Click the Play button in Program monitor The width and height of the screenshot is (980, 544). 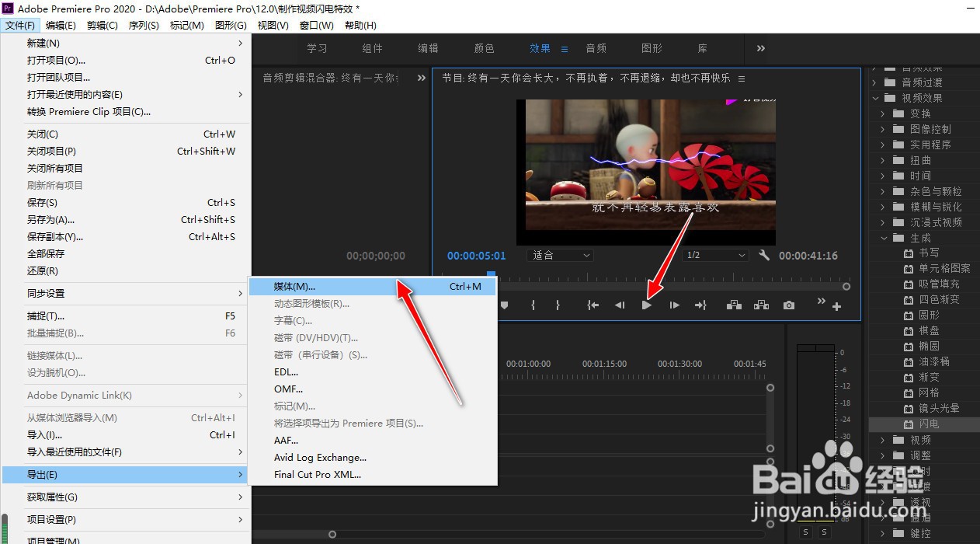tap(646, 305)
